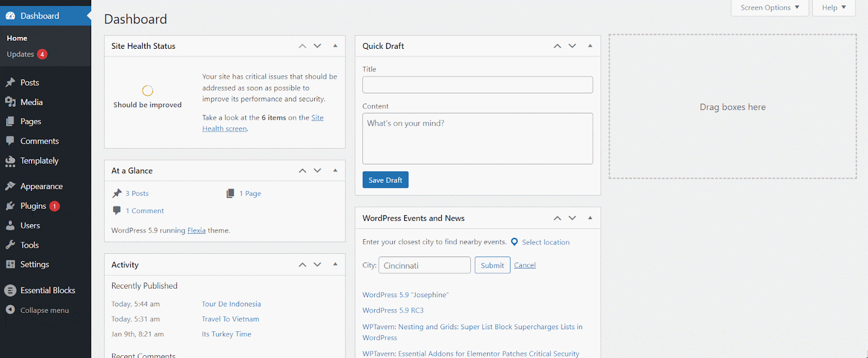This screenshot has height=358, width=868.
Task: Click the Select location link
Action: point(546,242)
